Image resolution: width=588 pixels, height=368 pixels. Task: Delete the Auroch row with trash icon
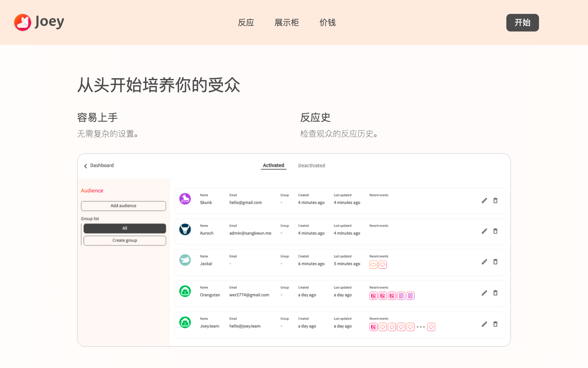(495, 231)
